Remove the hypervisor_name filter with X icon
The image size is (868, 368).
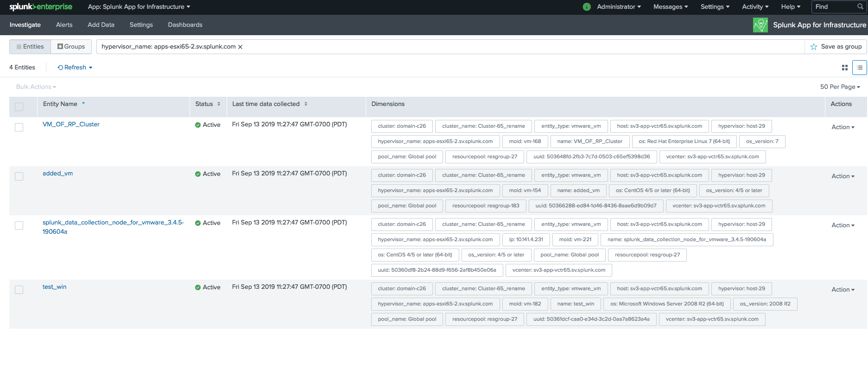(240, 47)
